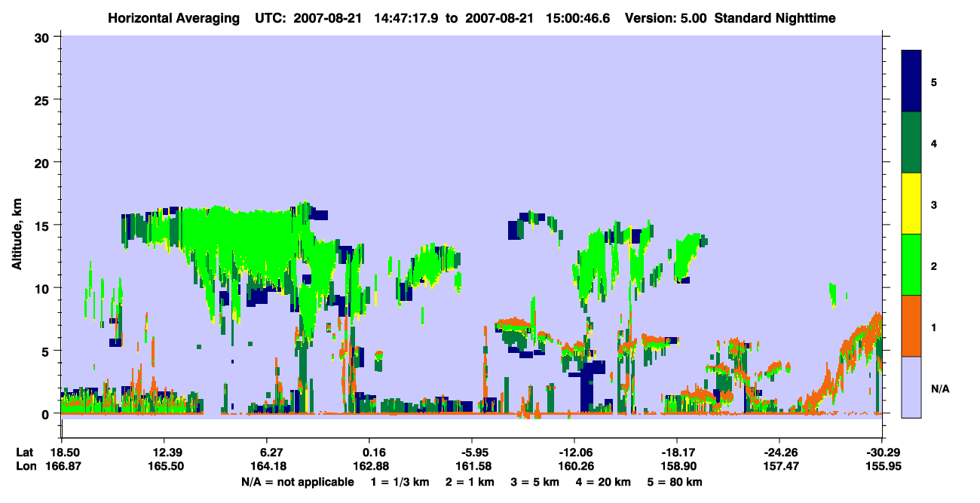Click the latitude value -30.29

point(882,452)
